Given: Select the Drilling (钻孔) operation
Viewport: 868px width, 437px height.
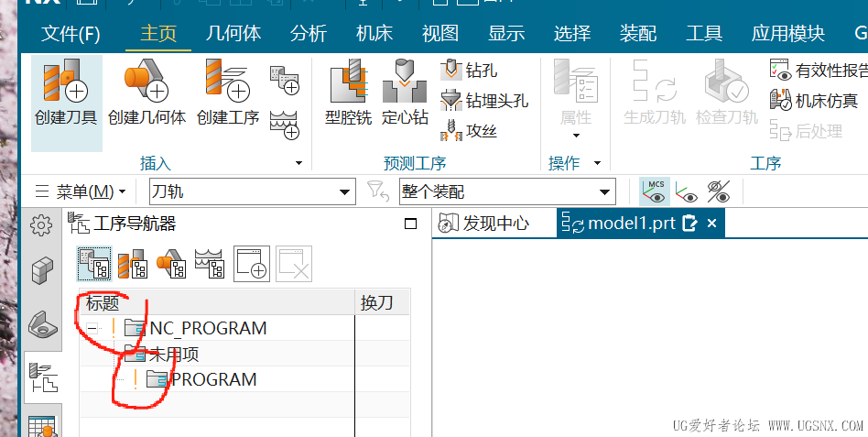Looking at the screenshot, I should [469, 71].
